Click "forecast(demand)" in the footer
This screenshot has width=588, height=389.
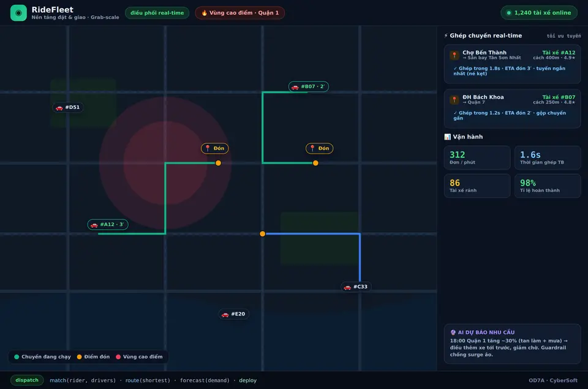pyautogui.click(x=205, y=380)
